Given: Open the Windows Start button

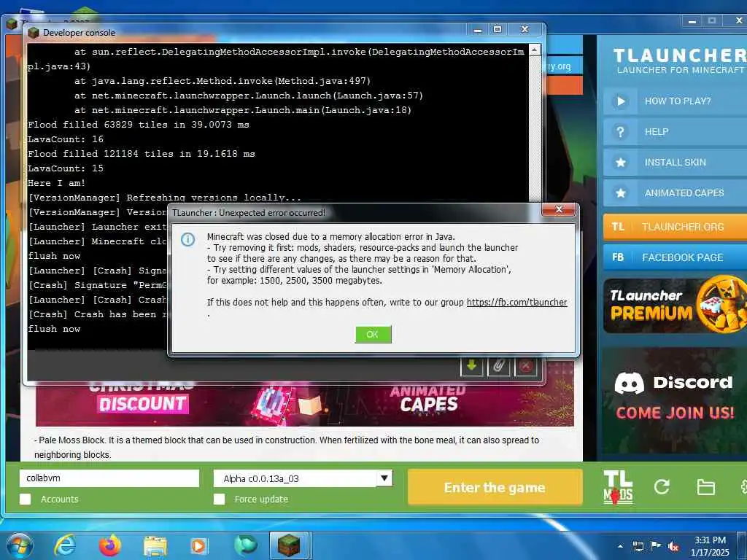Looking at the screenshot, I should [x=19, y=545].
